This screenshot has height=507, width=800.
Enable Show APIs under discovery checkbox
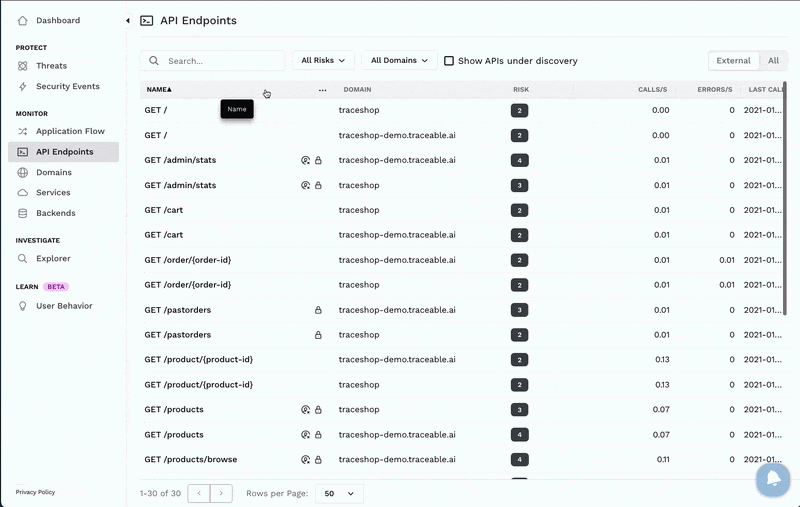click(x=449, y=61)
